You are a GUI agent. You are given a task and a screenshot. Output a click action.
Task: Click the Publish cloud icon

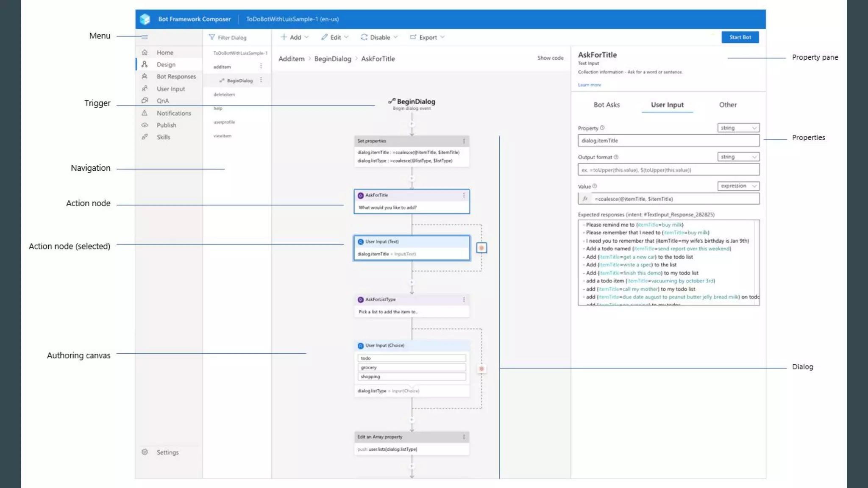145,125
